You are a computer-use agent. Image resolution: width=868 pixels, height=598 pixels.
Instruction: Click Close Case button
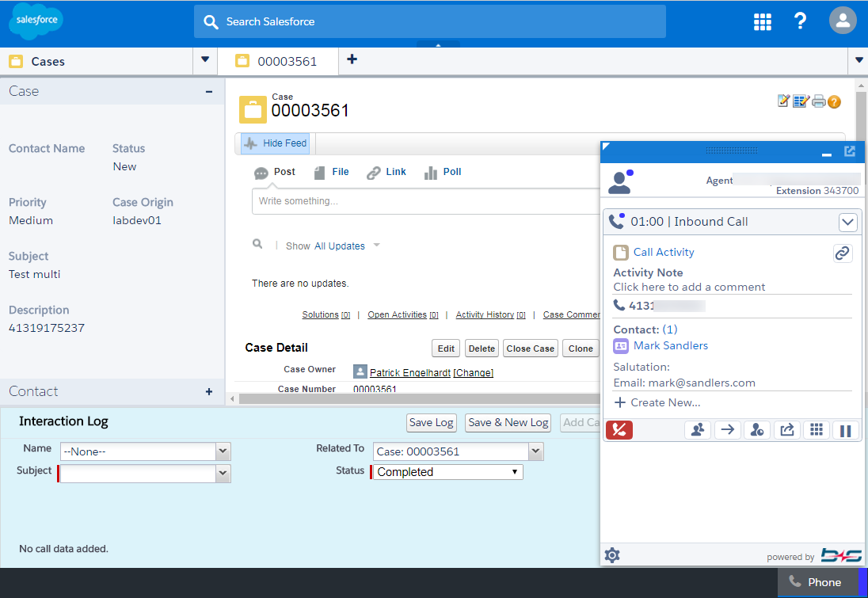[x=531, y=349]
